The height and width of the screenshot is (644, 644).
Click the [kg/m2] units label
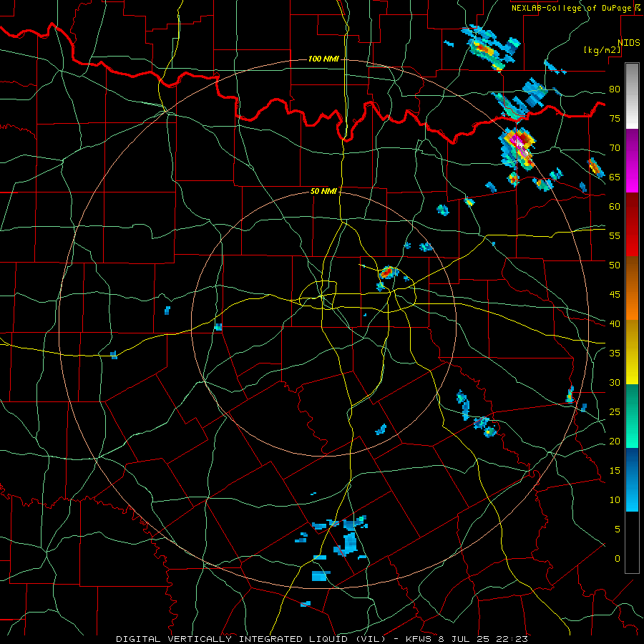point(602,50)
